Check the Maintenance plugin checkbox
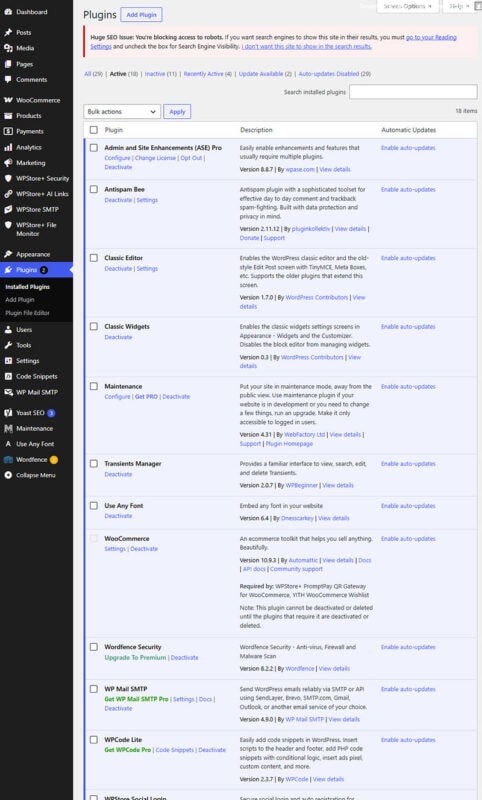482x800 pixels. [x=94, y=386]
